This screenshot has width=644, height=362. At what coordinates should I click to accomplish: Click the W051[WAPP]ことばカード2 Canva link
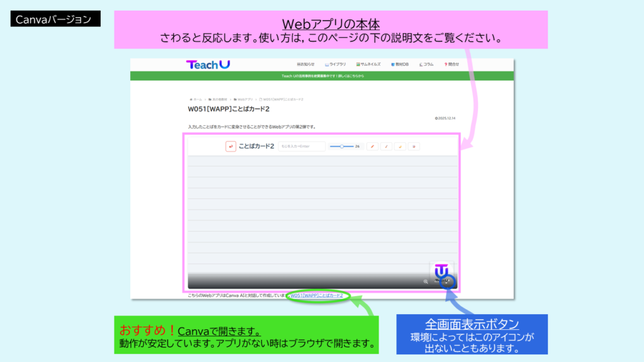(x=316, y=295)
